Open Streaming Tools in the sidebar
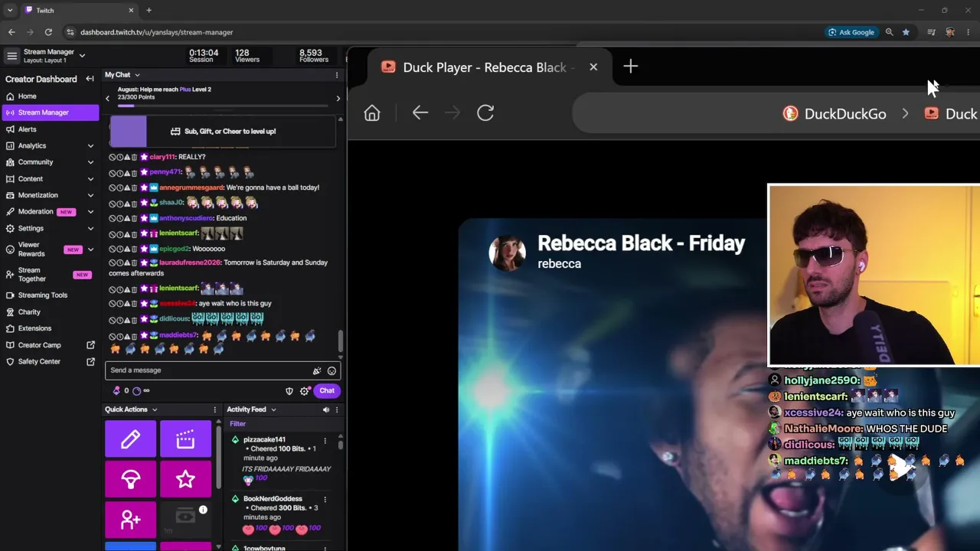The width and height of the screenshot is (980, 551). pyautogui.click(x=51, y=295)
